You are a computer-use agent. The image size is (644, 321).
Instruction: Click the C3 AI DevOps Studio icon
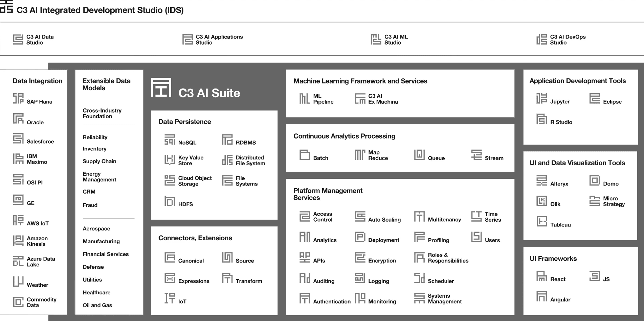542,40
